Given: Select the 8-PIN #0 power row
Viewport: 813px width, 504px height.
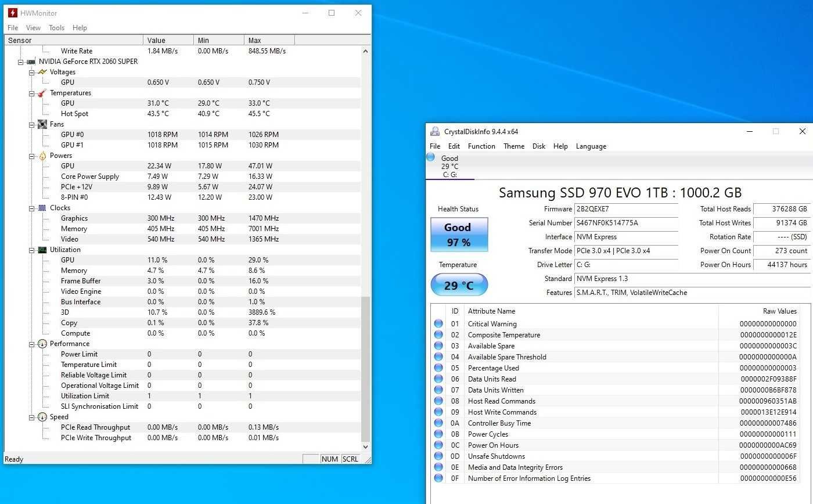Looking at the screenshot, I should (x=183, y=197).
